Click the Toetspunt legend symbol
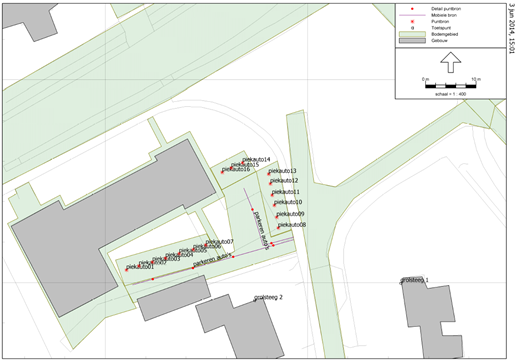Screen dimensions: 517x361 tap(412, 28)
